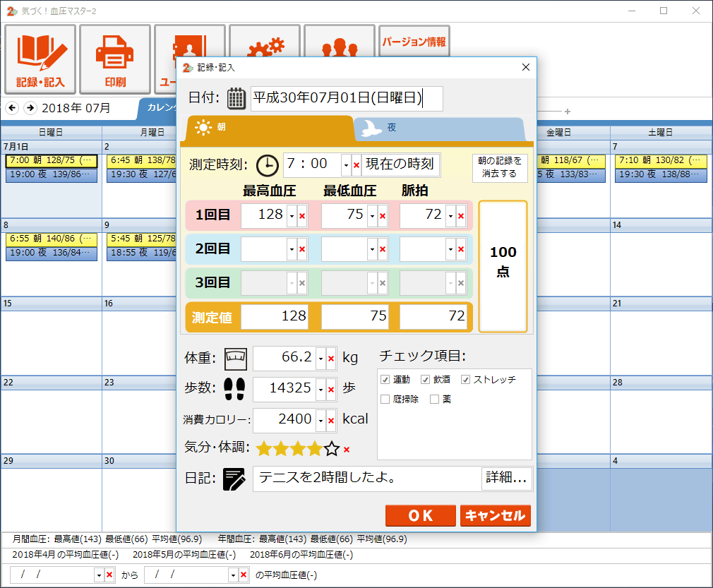
Task: Click the 日記 text field
Action: pyautogui.click(x=366, y=479)
